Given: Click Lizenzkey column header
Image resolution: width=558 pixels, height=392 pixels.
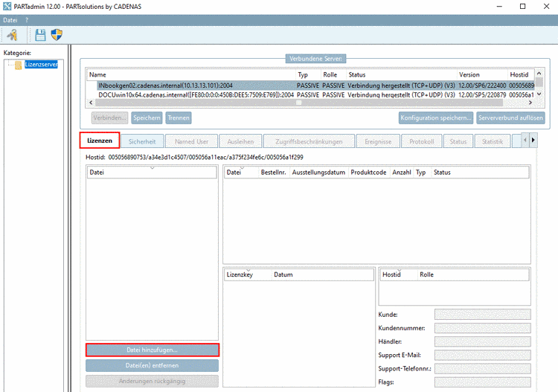Looking at the screenshot, I should [x=248, y=274].
